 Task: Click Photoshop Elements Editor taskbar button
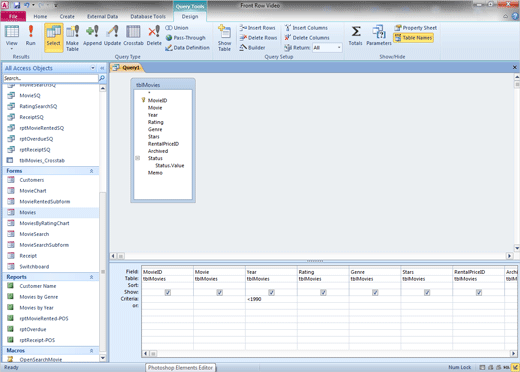tap(180, 367)
